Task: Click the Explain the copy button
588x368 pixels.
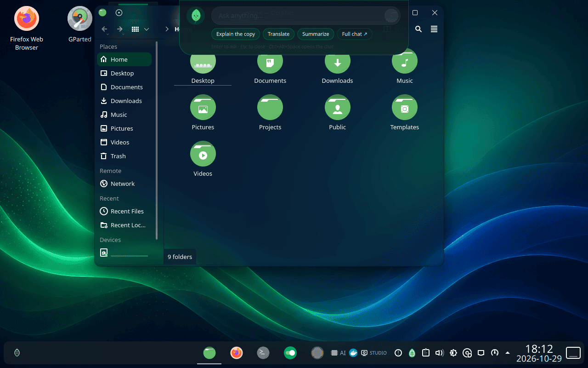Action: click(x=236, y=34)
